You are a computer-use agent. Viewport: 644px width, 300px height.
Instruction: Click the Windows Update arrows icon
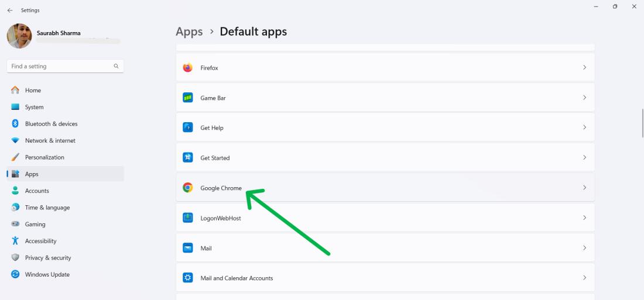pos(15,274)
